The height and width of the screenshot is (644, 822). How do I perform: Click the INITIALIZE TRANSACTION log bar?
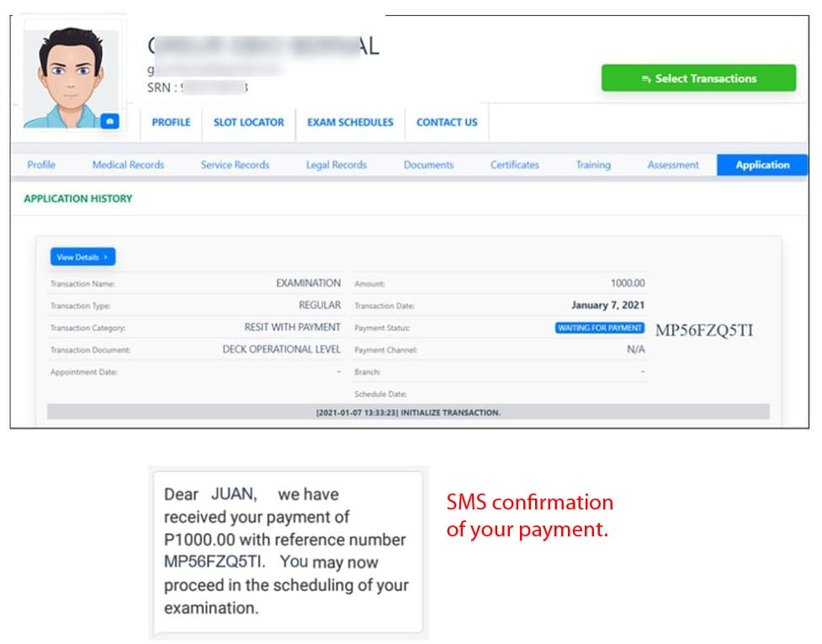point(408,413)
